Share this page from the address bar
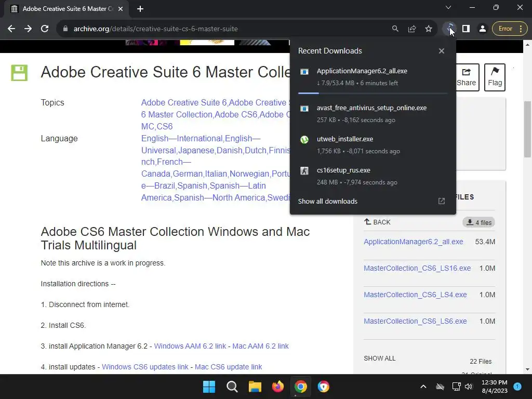532x399 pixels. point(412,29)
